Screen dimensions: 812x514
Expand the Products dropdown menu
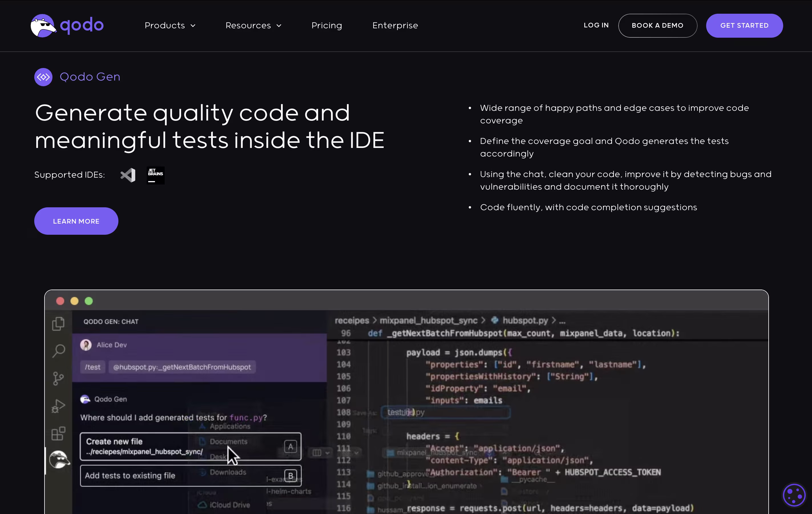[x=170, y=26]
